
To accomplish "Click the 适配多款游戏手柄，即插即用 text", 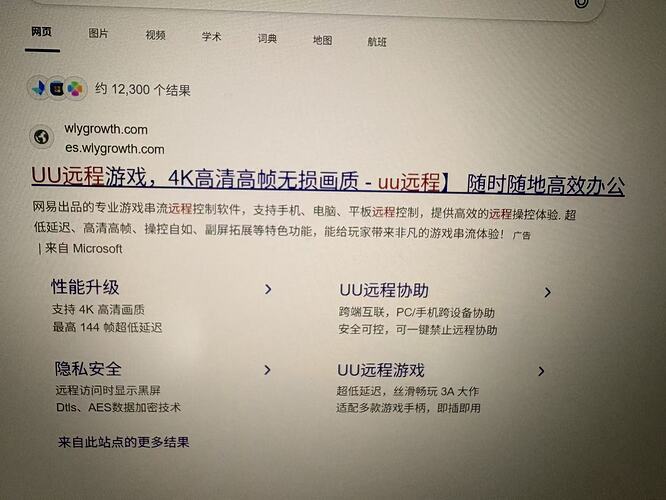I will (x=409, y=408).
